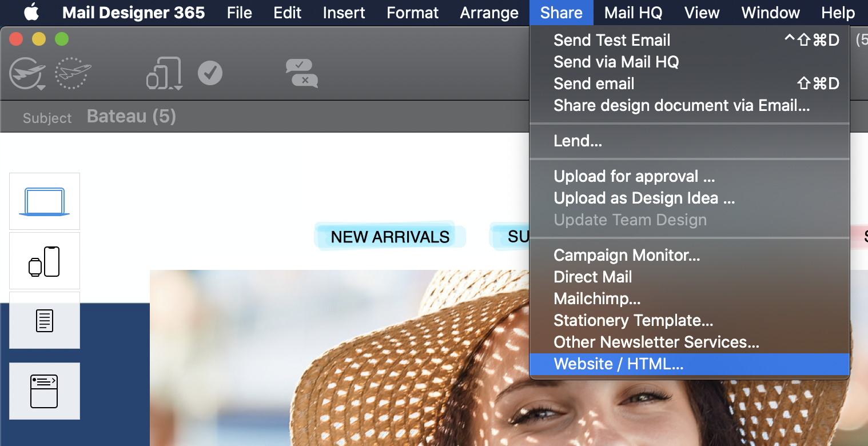This screenshot has width=868, height=446.
Task: Open the Mail HQ menu
Action: (x=633, y=13)
